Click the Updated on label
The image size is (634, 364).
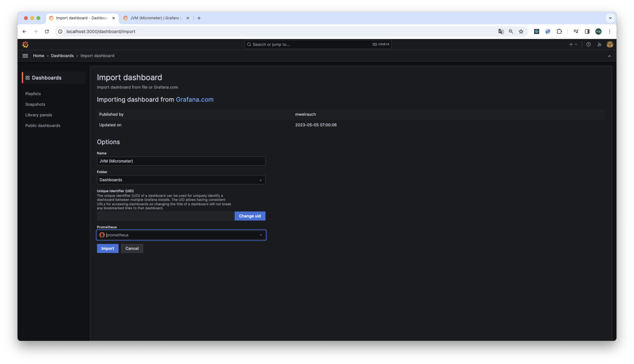110,125
